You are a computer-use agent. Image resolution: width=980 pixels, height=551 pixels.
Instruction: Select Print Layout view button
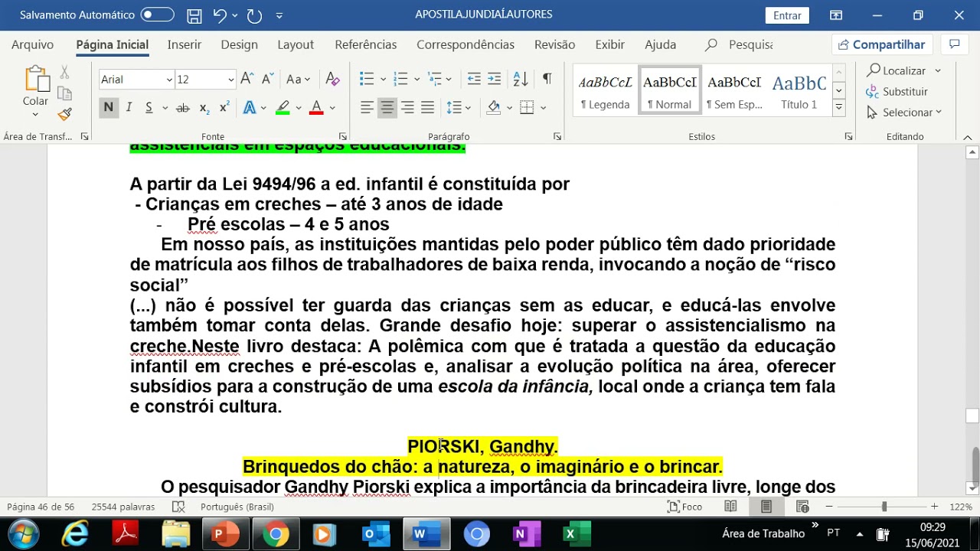tap(766, 507)
